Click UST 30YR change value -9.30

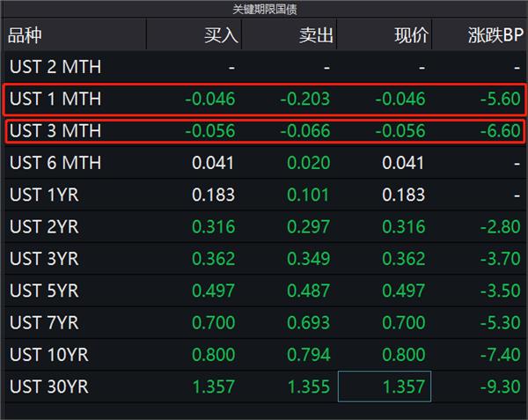(x=501, y=387)
